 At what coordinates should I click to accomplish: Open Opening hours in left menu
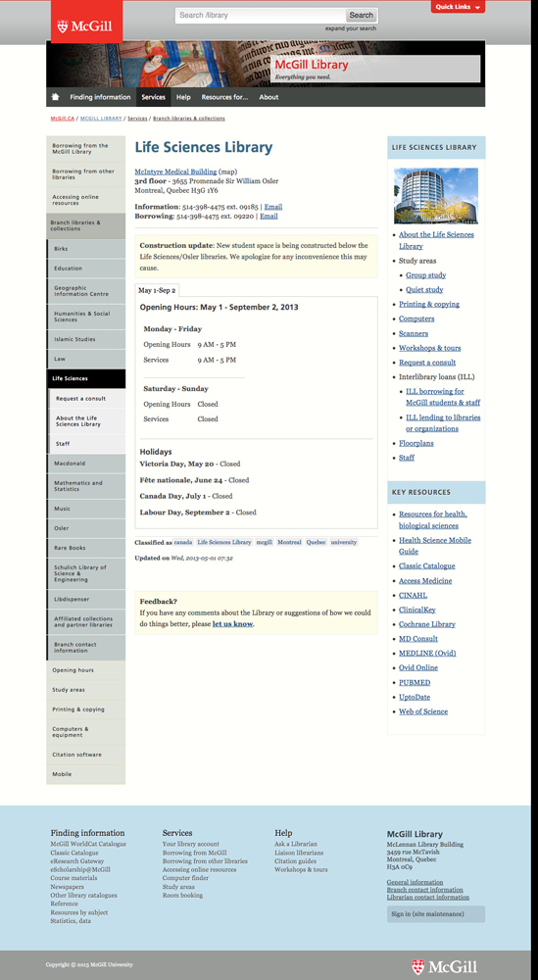tap(85, 670)
